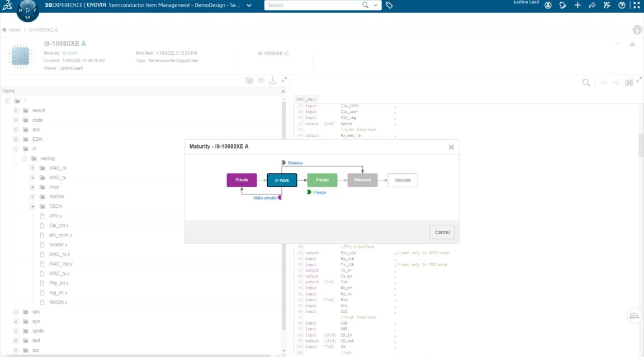Click the 3DEXPERIENCE compass icon
Image resolution: width=644 pixels, height=357 pixels.
click(27, 11)
